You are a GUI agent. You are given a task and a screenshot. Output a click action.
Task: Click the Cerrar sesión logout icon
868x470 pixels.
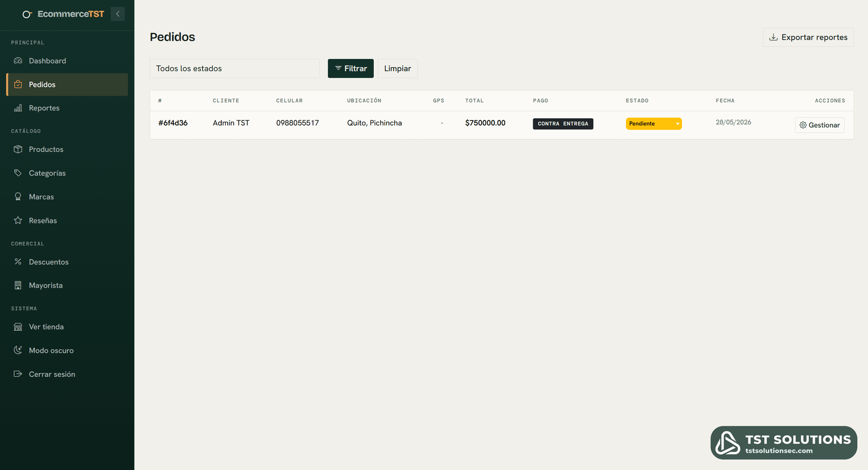tap(18, 374)
